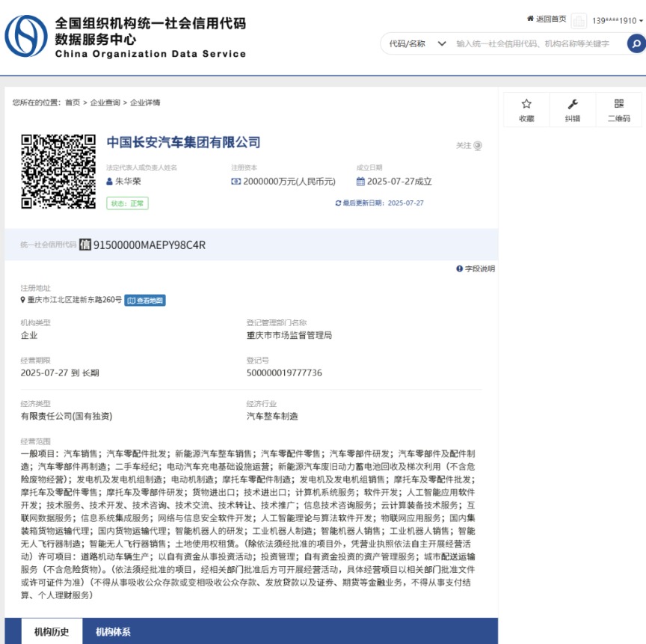
Task: Click 2000000万元(人民币元) capital value
Action: [289, 181]
